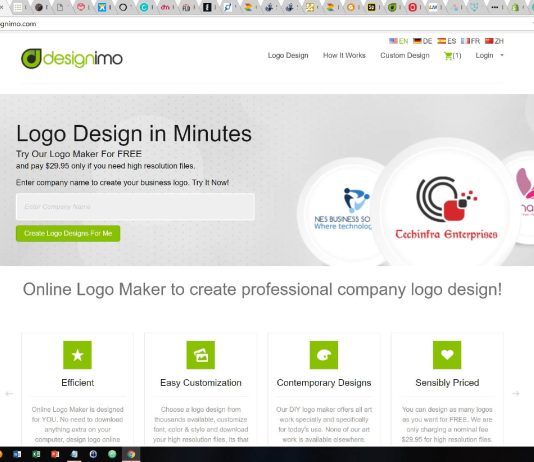
Task: Click the Techinfra Enterprises sample logo
Action: [x=446, y=208]
